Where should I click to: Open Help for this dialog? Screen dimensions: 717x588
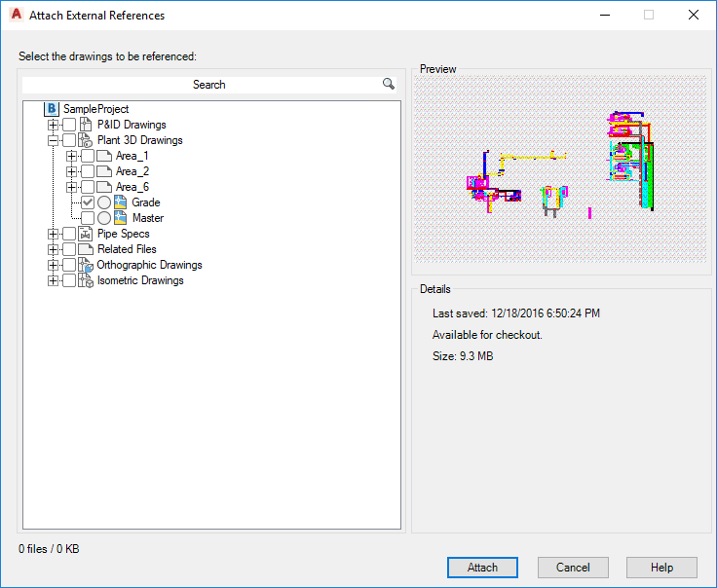coord(661,567)
